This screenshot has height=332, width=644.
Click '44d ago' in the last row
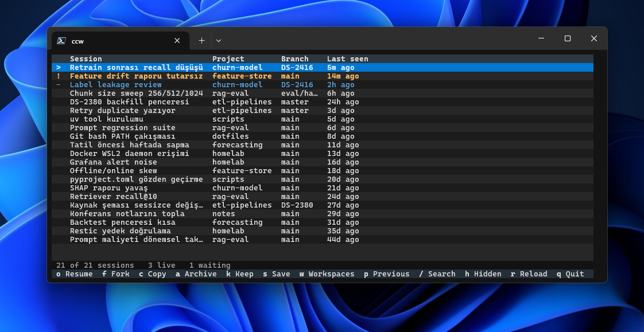(x=343, y=240)
